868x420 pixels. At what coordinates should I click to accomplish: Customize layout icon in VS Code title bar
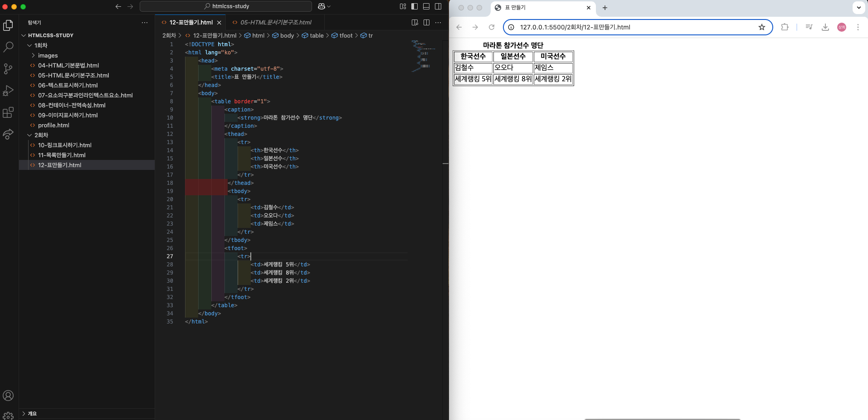[x=403, y=6]
